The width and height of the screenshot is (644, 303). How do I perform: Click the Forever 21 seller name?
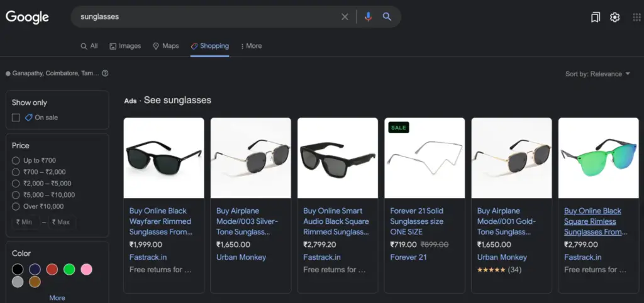[408, 258]
